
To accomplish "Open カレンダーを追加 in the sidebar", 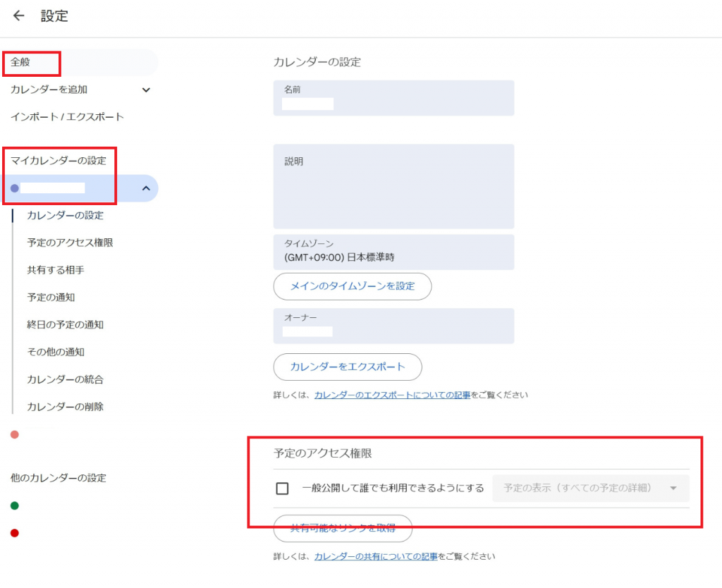I will coord(49,90).
